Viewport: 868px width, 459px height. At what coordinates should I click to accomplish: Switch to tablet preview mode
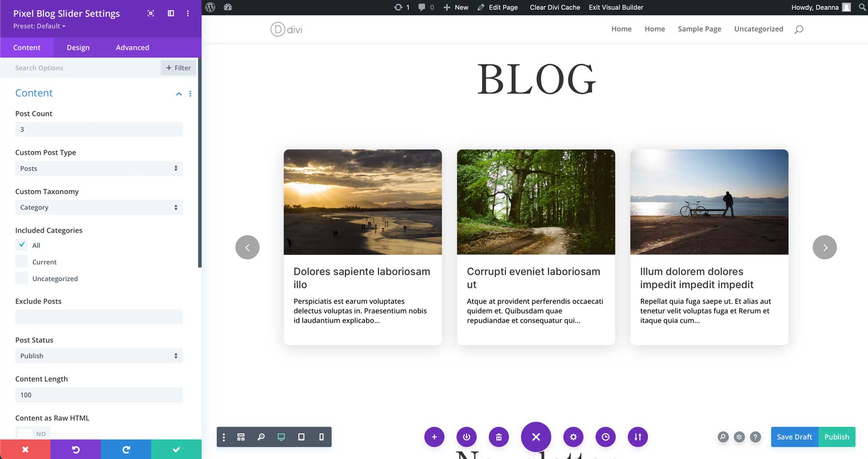[x=301, y=437]
